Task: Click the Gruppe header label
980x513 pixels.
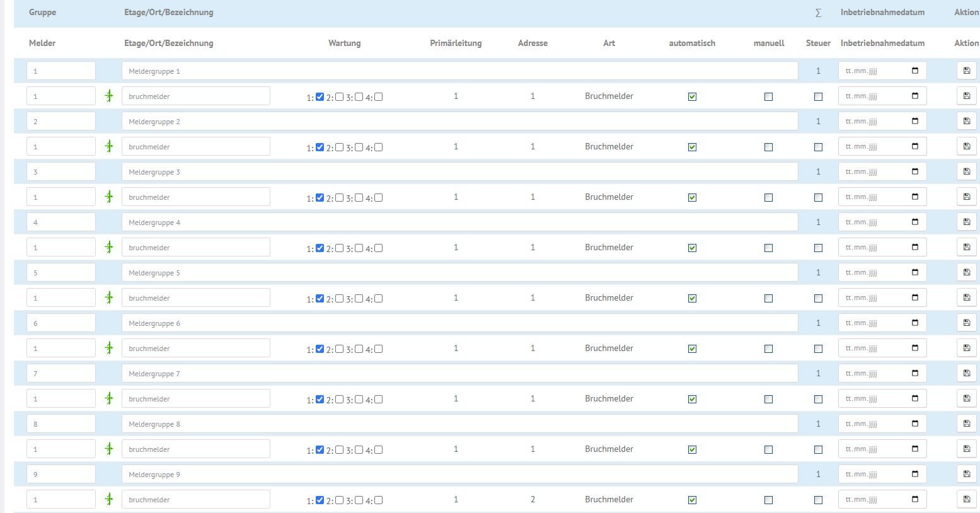Action: point(42,12)
